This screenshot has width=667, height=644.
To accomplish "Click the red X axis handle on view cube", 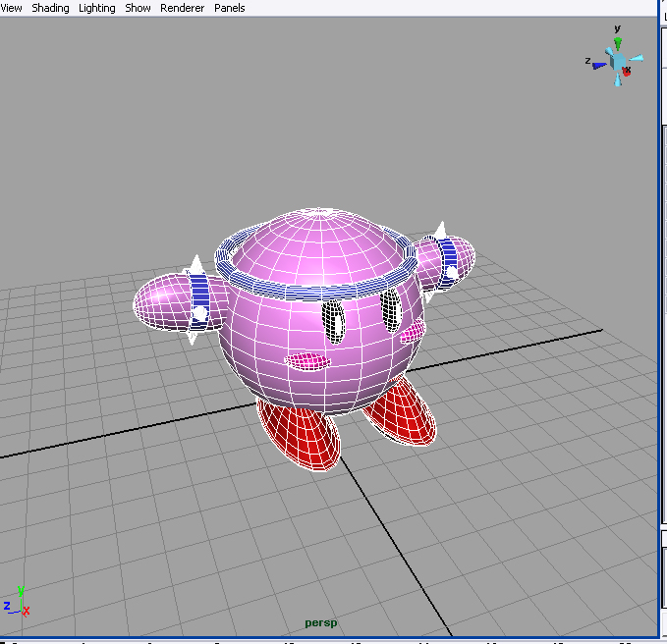I will [x=627, y=72].
